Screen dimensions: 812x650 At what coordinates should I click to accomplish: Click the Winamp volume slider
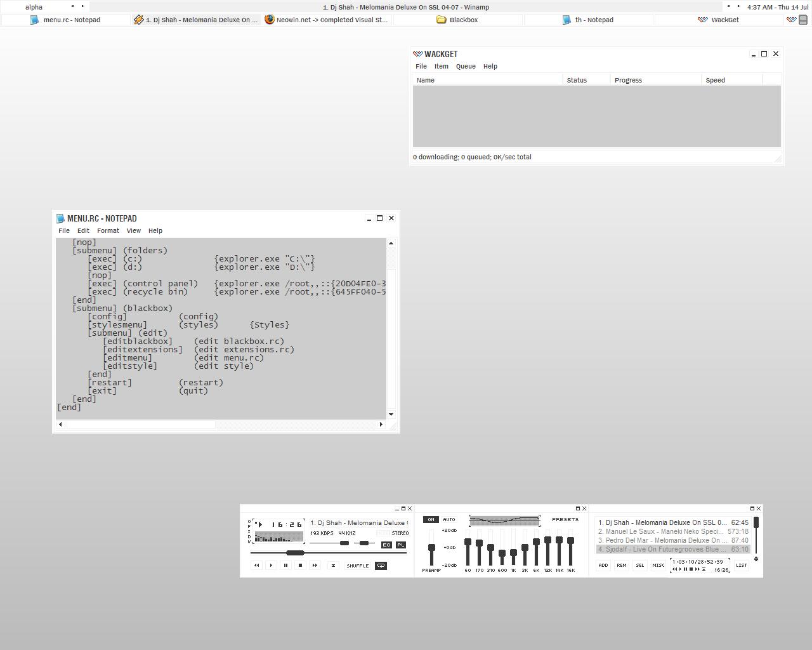[x=344, y=543]
